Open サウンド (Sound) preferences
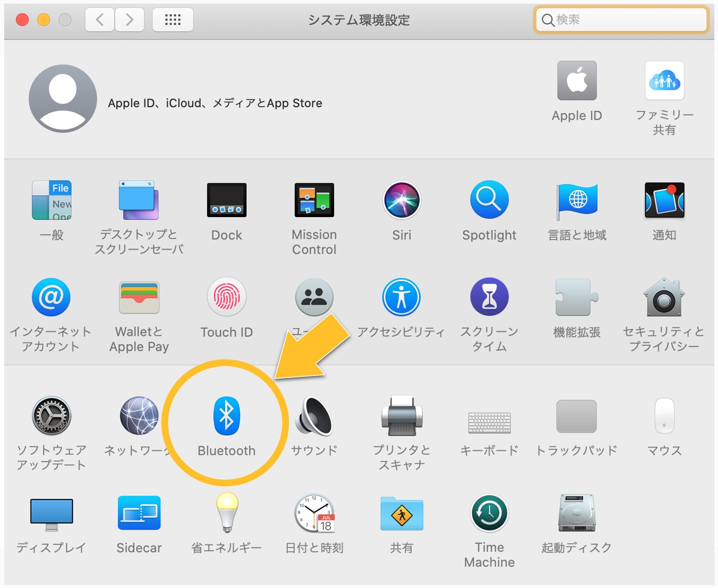 click(314, 416)
